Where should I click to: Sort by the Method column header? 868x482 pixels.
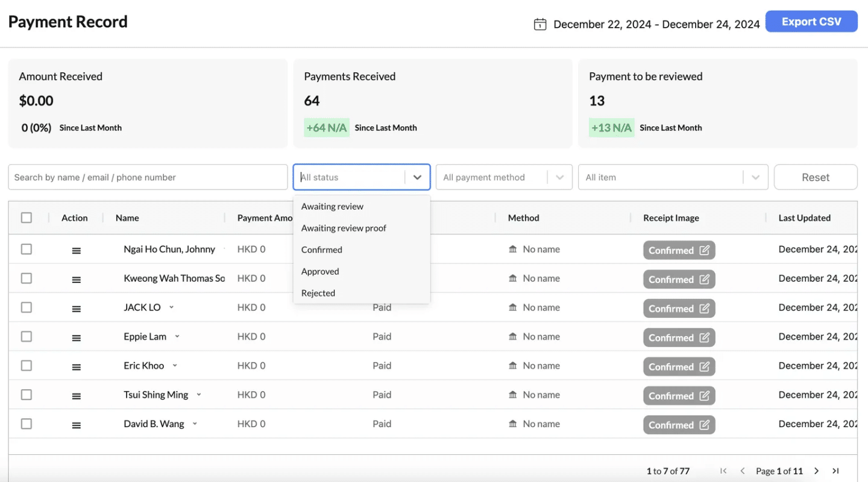[523, 218]
